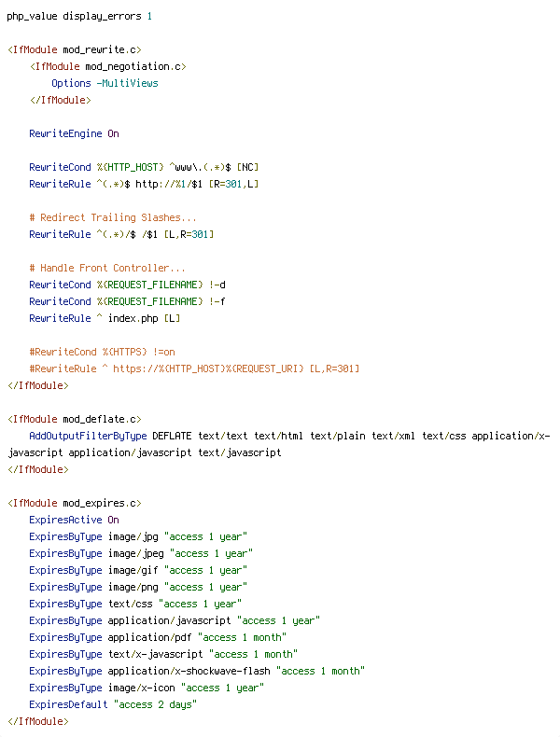Select the "<IfModule mod_expires.c>" tag
The height and width of the screenshot is (737, 560).
pos(75,503)
